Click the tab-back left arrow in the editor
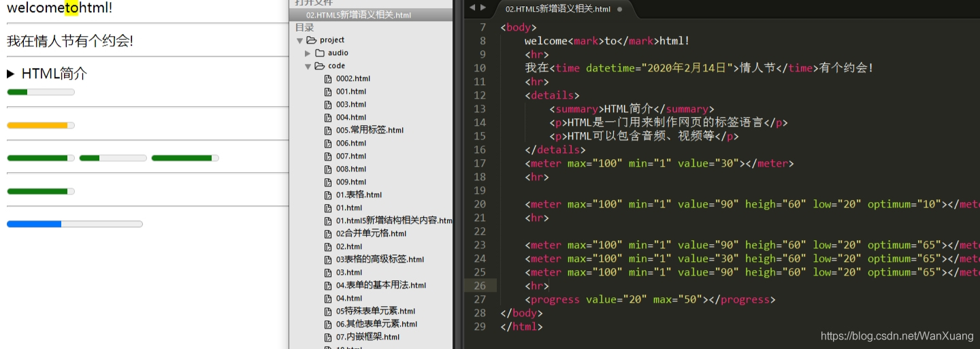980x349 pixels. coord(472,7)
